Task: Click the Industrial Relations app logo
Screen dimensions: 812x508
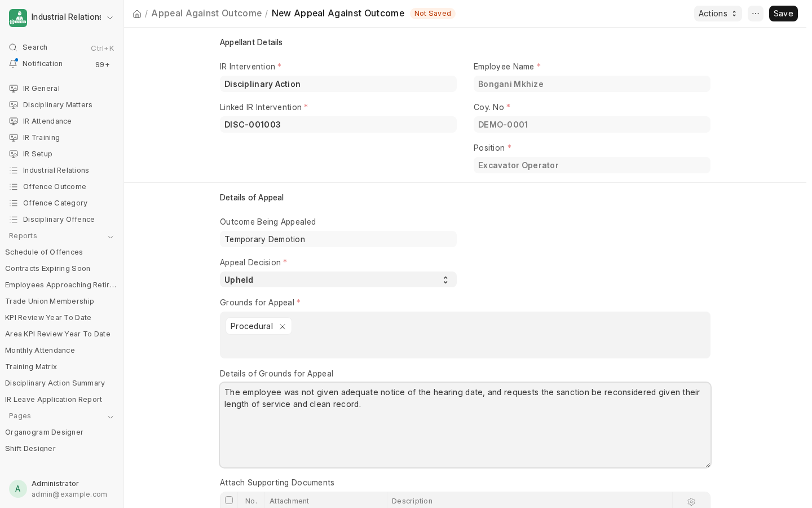Action: [18, 18]
